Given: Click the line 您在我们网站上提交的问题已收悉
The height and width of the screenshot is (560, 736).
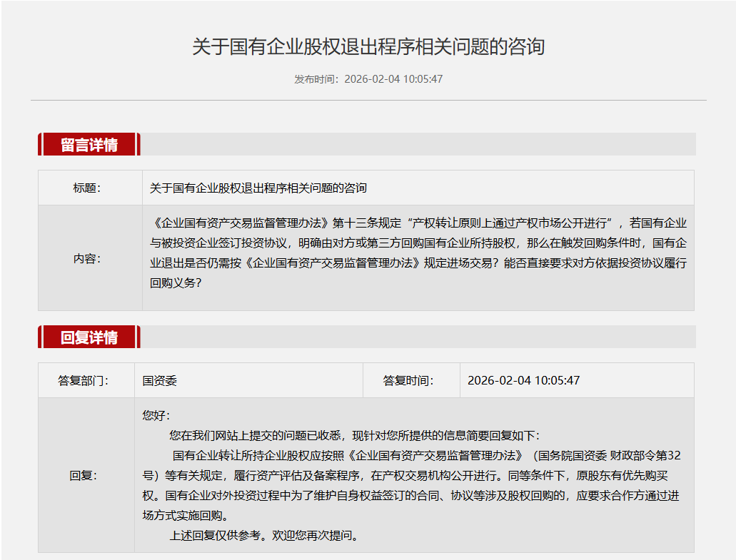Looking at the screenshot, I should [x=354, y=435].
